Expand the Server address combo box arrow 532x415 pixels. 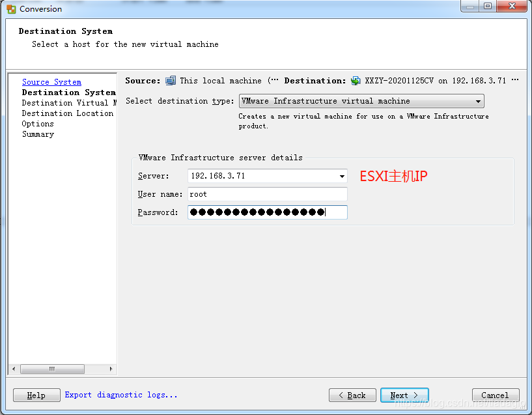(x=342, y=176)
